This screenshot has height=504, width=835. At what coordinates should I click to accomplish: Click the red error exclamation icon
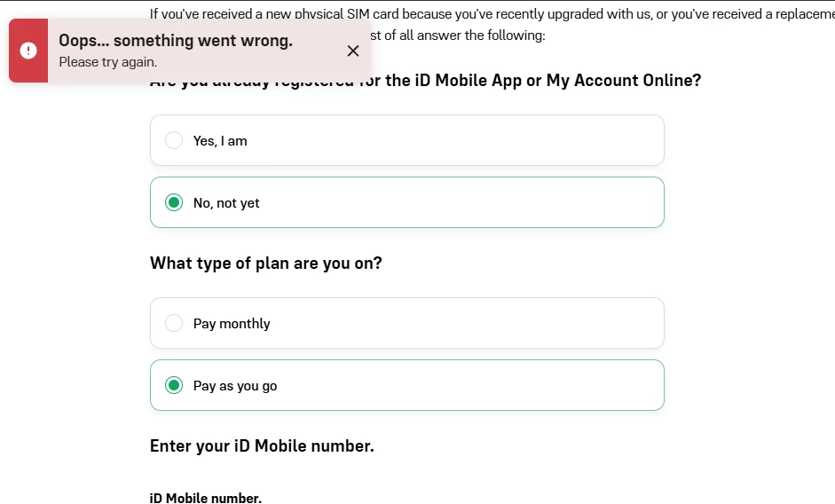click(28, 51)
